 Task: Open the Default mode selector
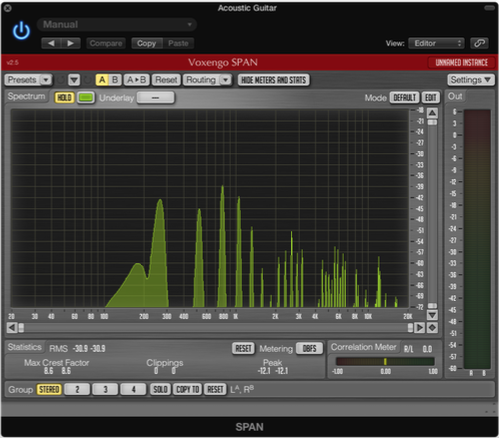coord(404,98)
